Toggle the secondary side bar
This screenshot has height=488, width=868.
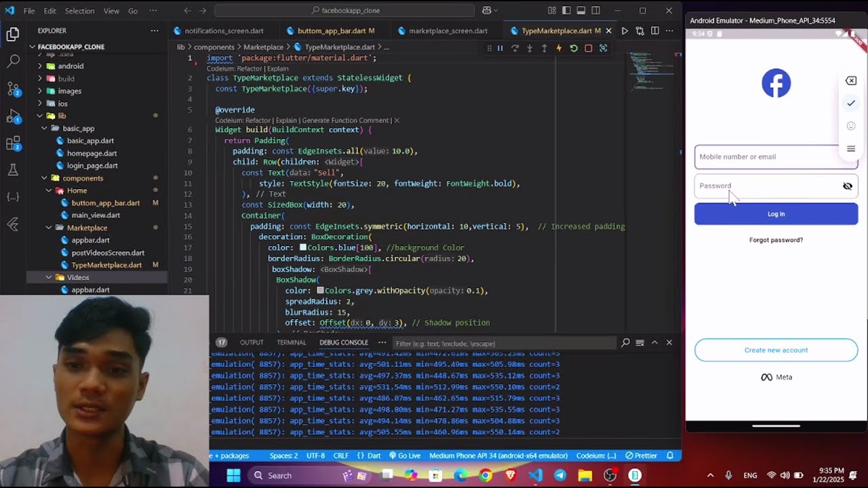[595, 11]
